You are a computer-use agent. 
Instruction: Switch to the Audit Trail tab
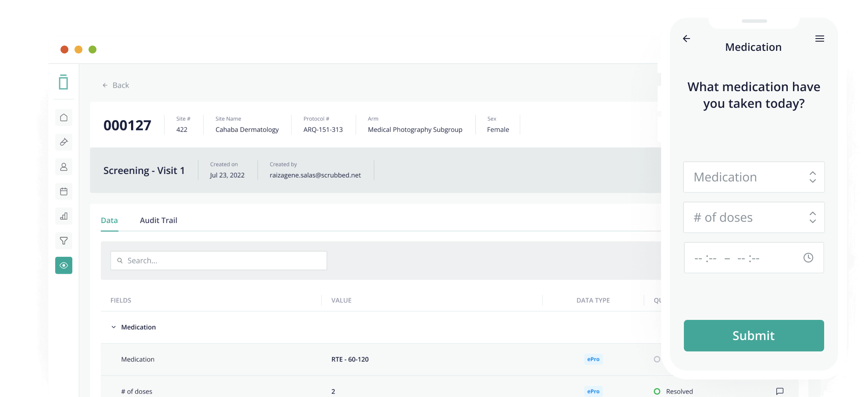tap(158, 220)
